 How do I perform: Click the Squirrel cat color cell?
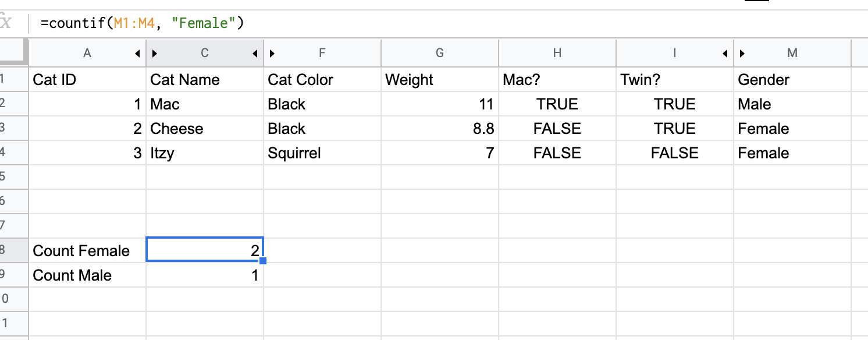tap(322, 153)
